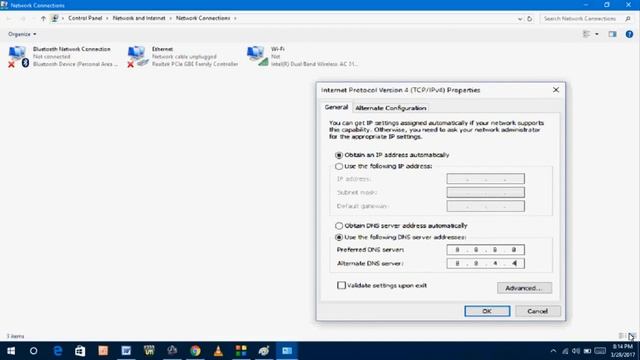Select the Ethernet adapter icon
The width and height of the screenshot is (640, 360).
(138, 56)
